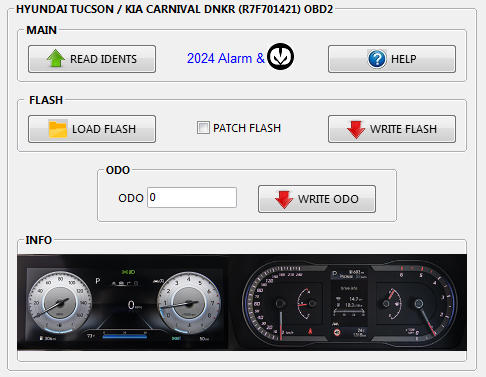The image size is (486, 377).
Task: Click the ODO field label
Action: pyautogui.click(x=131, y=198)
